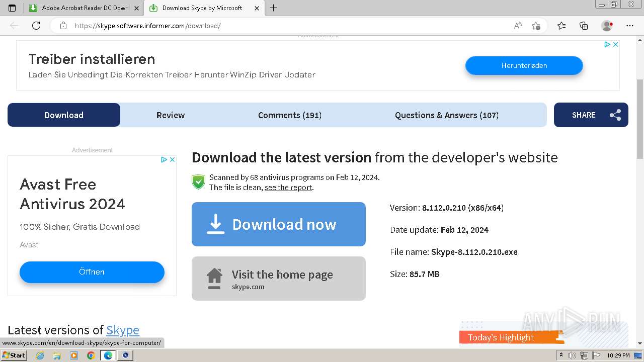Open the Action Center flag icon

[596, 355]
